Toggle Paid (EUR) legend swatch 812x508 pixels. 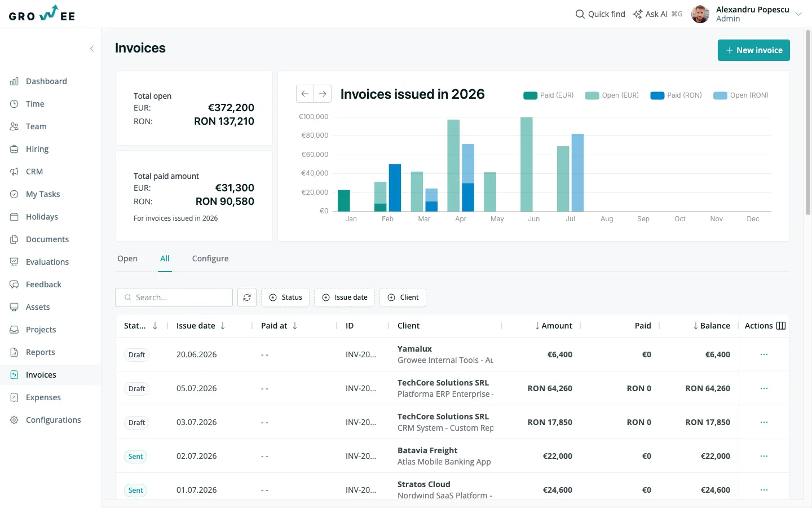pyautogui.click(x=530, y=95)
